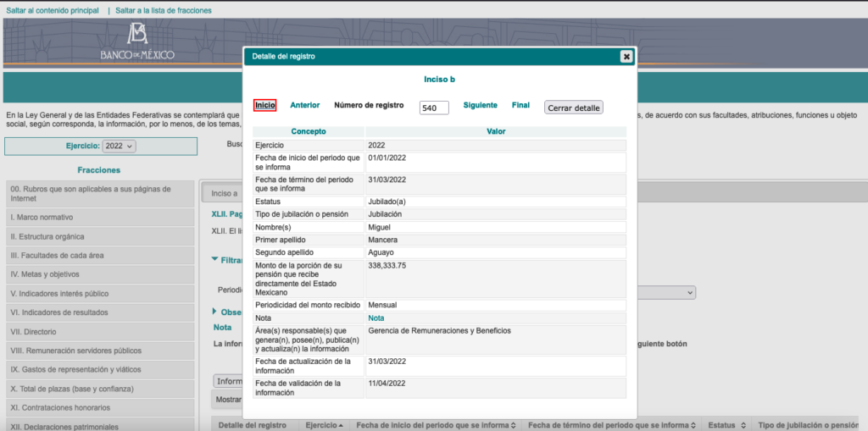868x431 pixels.
Task: Click the Detalle del registro column header
Action: pyautogui.click(x=253, y=425)
